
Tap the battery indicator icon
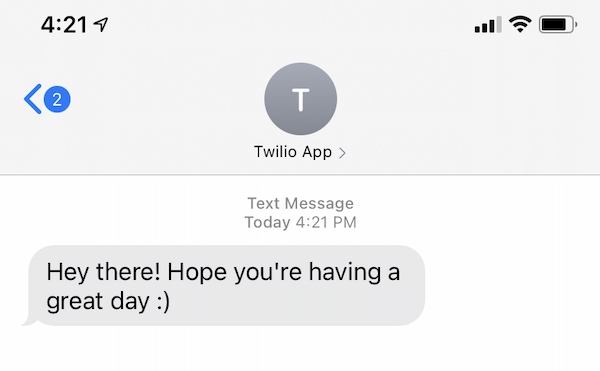[x=558, y=24]
